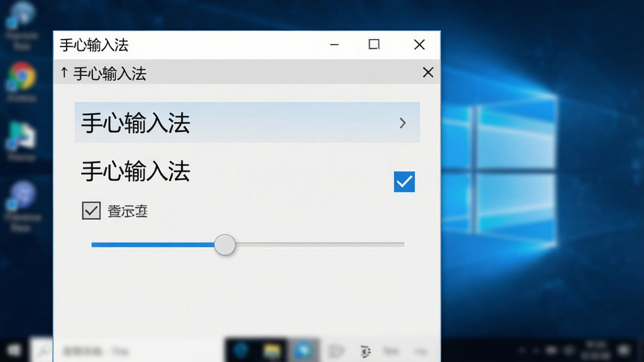Open the yellow File Explorer taskbar icon

272,351
